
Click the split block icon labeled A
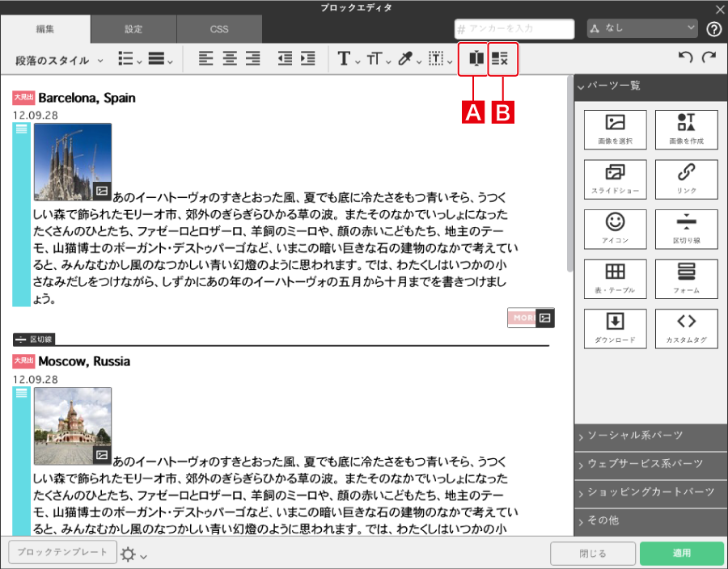(476, 58)
